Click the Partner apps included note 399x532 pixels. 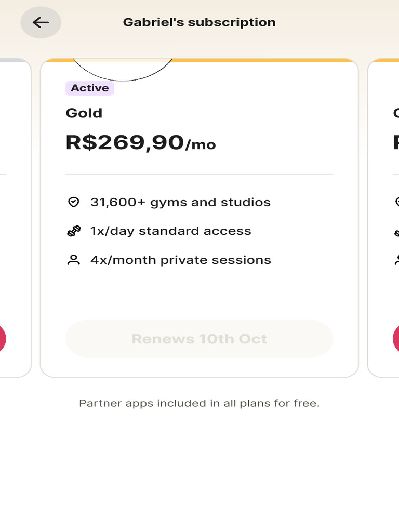point(199,403)
